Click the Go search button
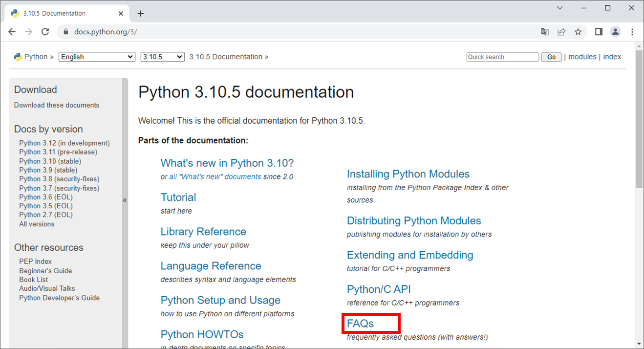Image resolution: width=644 pixels, height=349 pixels. point(551,57)
